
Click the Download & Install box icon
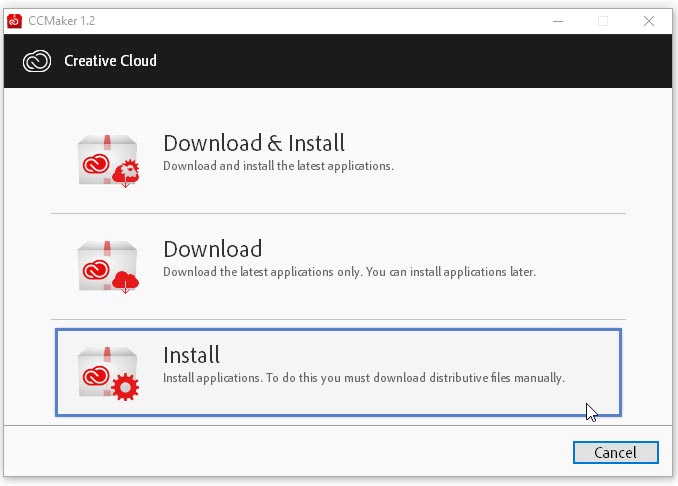click(x=109, y=161)
